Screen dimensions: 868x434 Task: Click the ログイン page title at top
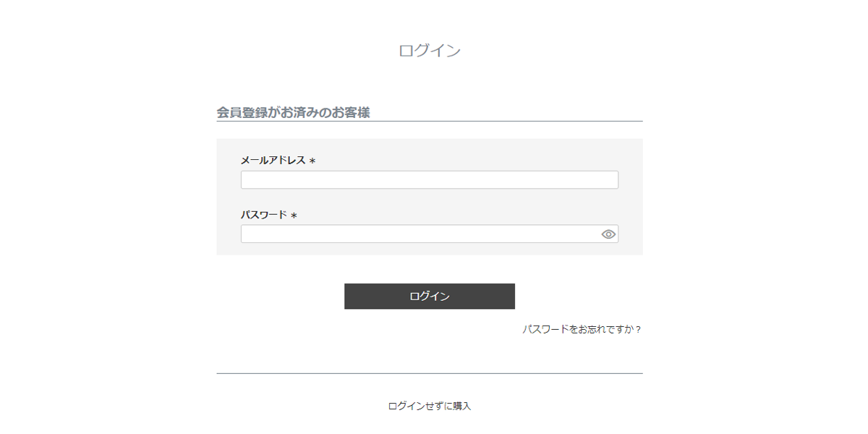430,51
